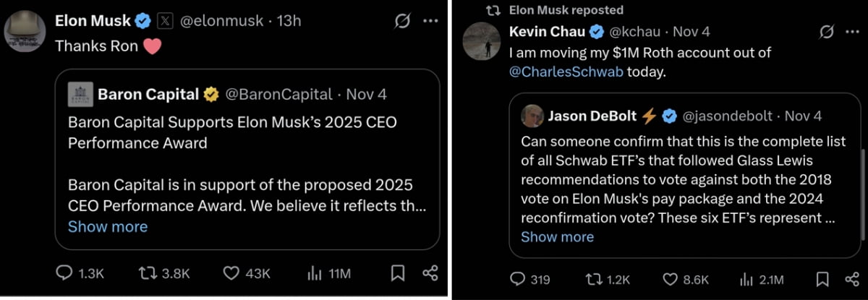Reply to Elon Musk's Thanks Ron post
868x300 pixels.
[65, 273]
